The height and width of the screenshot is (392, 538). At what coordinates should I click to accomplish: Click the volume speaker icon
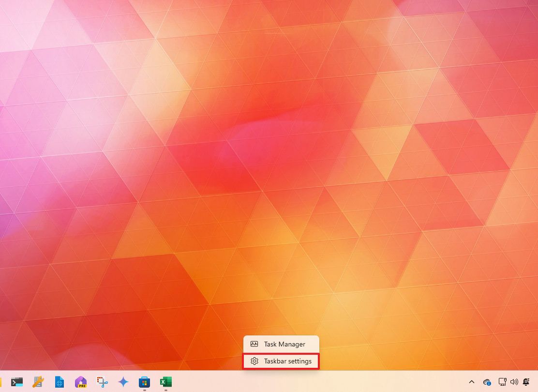514,382
